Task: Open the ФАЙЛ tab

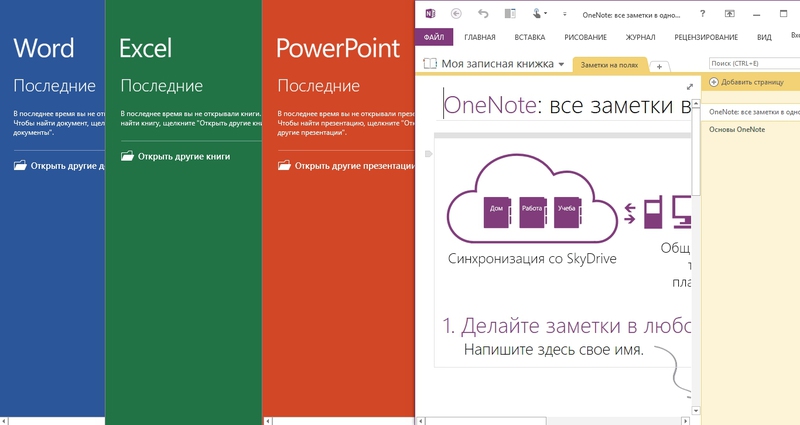Action: pos(434,37)
